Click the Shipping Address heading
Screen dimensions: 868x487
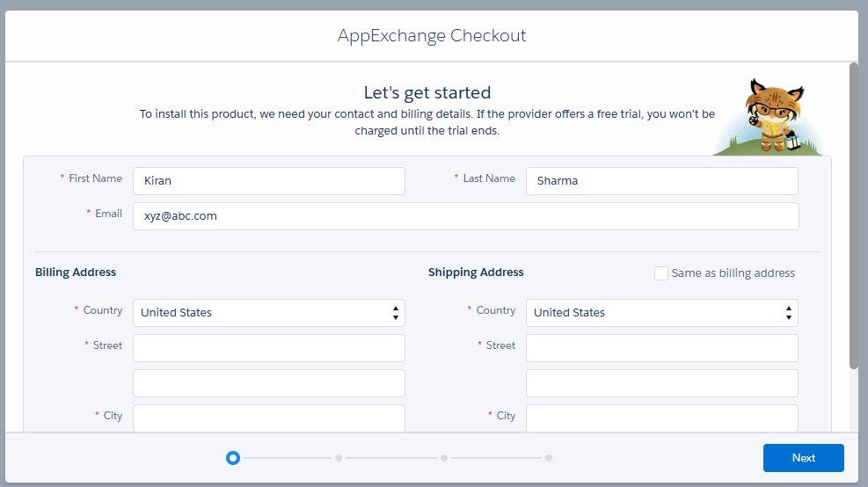tap(476, 273)
